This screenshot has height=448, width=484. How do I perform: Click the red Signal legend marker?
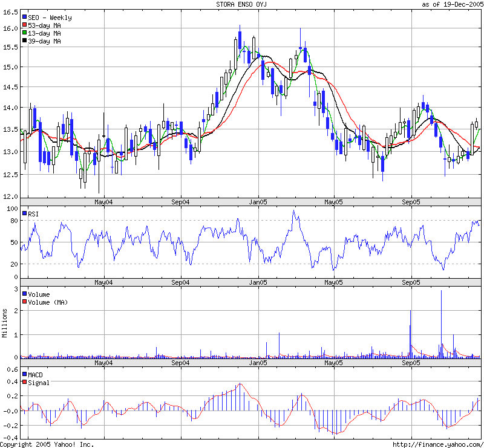click(x=25, y=383)
